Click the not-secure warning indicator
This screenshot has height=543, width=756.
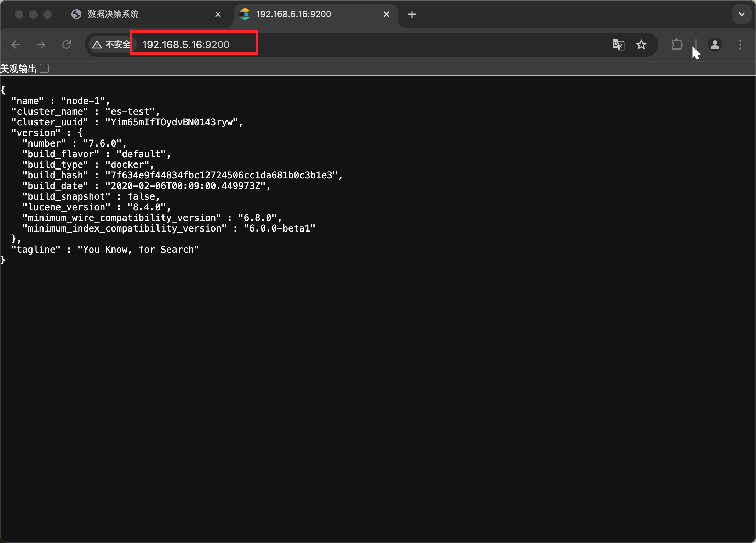111,45
